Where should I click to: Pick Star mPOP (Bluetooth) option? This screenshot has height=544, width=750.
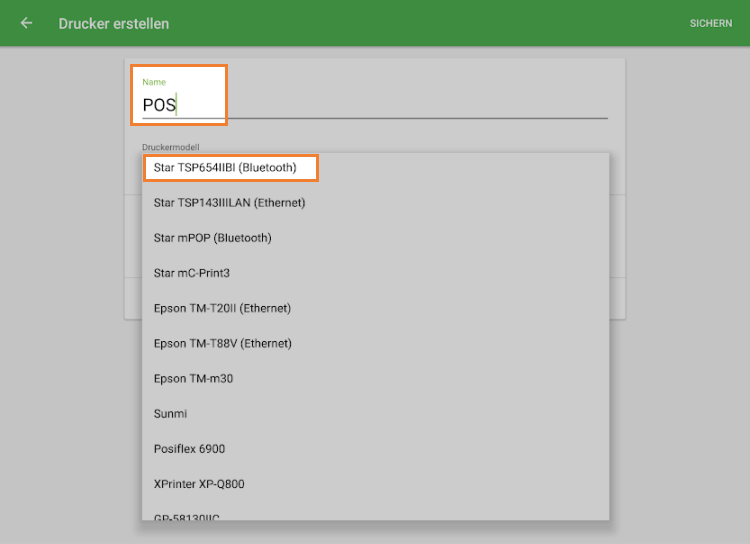[x=212, y=238]
